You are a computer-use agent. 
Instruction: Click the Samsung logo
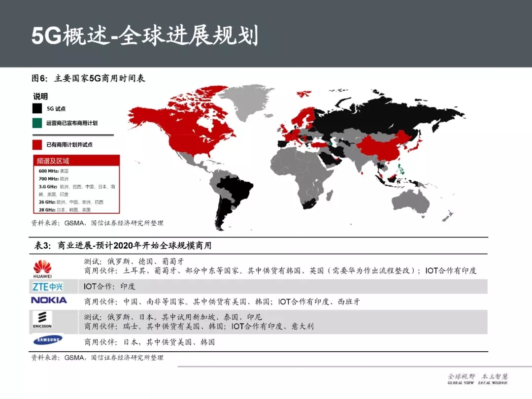48,339
